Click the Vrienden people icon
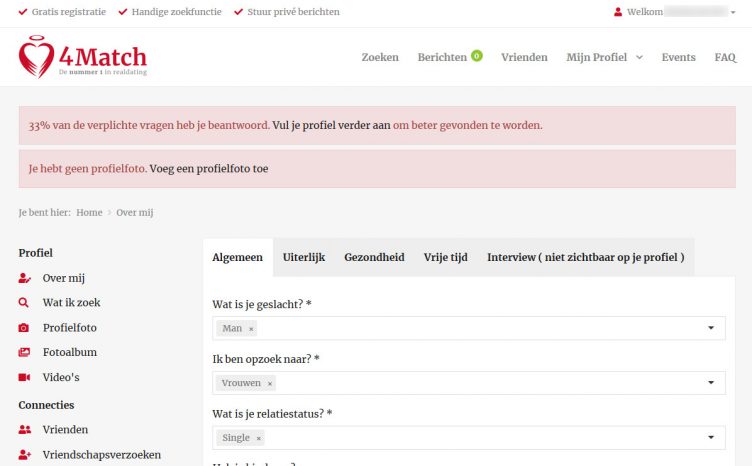The height and width of the screenshot is (466, 752). click(x=25, y=430)
